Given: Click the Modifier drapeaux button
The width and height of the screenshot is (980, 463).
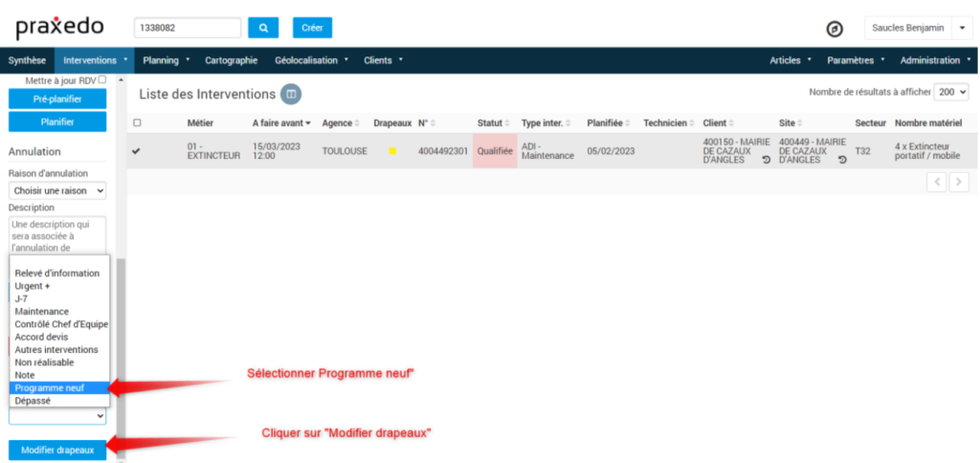Looking at the screenshot, I should 57,451.
